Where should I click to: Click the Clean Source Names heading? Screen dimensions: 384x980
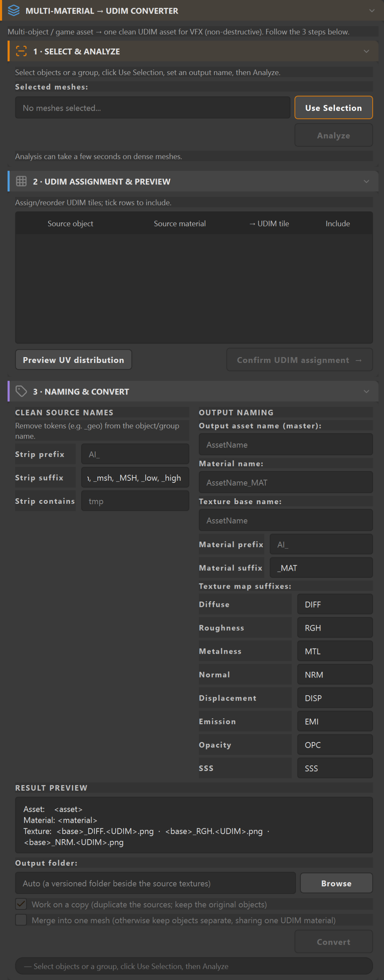click(x=64, y=412)
